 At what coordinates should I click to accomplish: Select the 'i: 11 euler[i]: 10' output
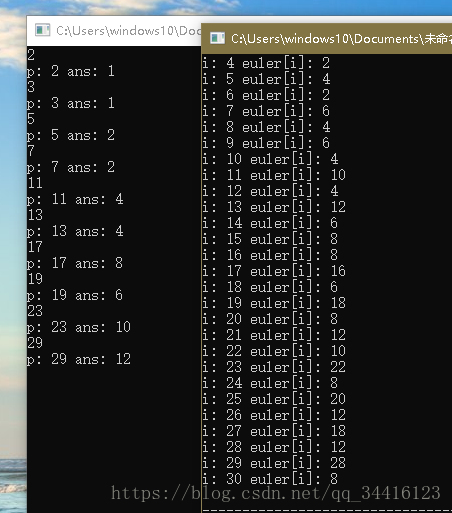274,175
